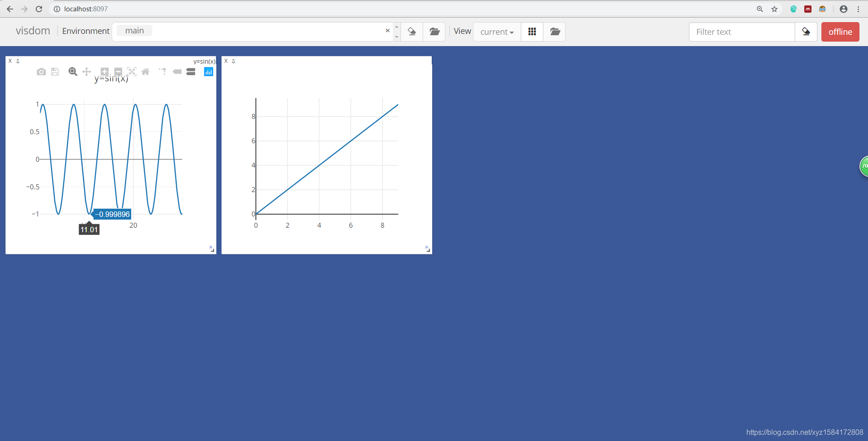Click the environment selector down arrow

tap(397, 37)
